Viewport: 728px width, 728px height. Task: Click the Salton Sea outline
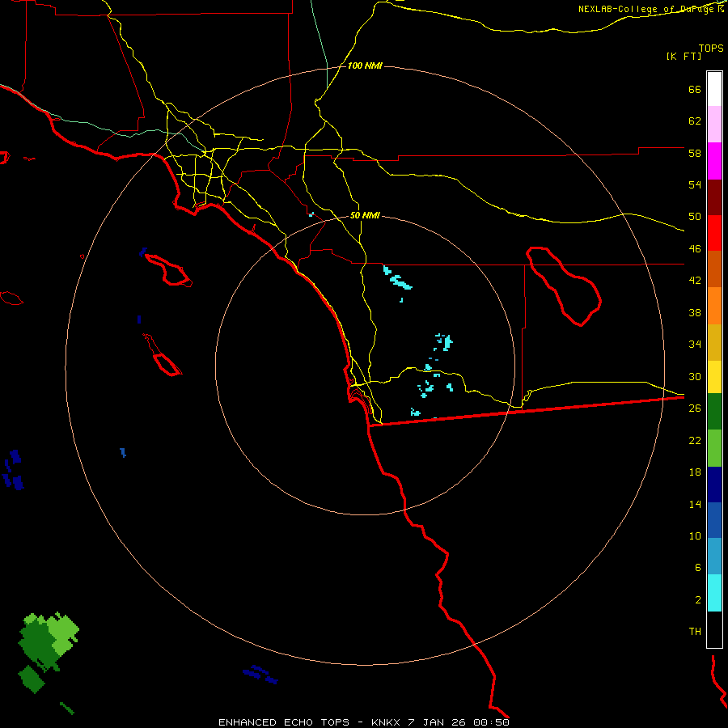pyautogui.click(x=564, y=286)
